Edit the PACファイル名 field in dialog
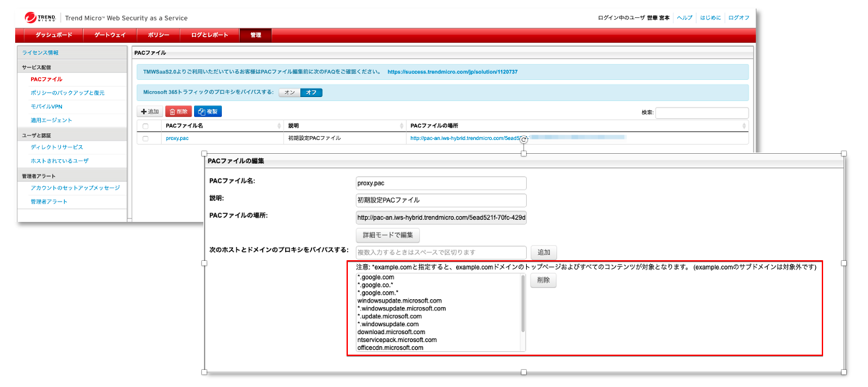Screen dimensions: 868x387 [x=440, y=183]
